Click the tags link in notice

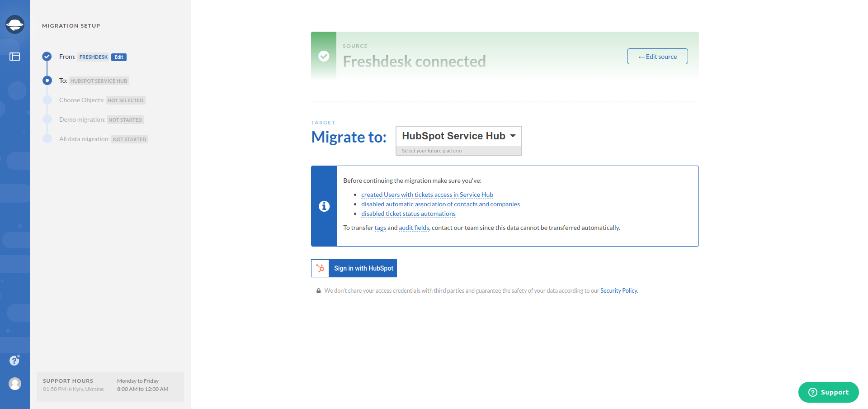380,228
